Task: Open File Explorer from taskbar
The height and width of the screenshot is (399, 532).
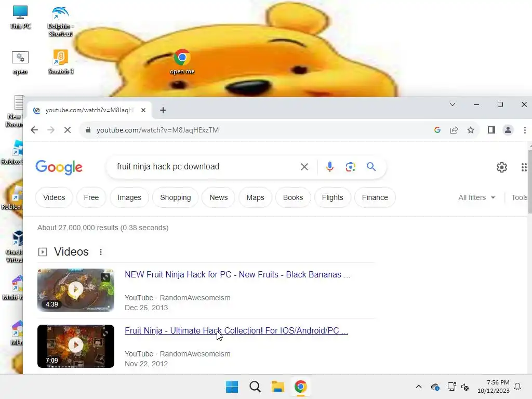Action: (277, 387)
